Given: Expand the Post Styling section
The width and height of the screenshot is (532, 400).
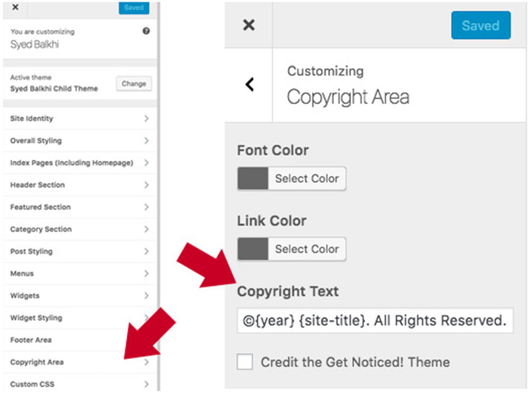Looking at the screenshot, I should (x=31, y=252).
